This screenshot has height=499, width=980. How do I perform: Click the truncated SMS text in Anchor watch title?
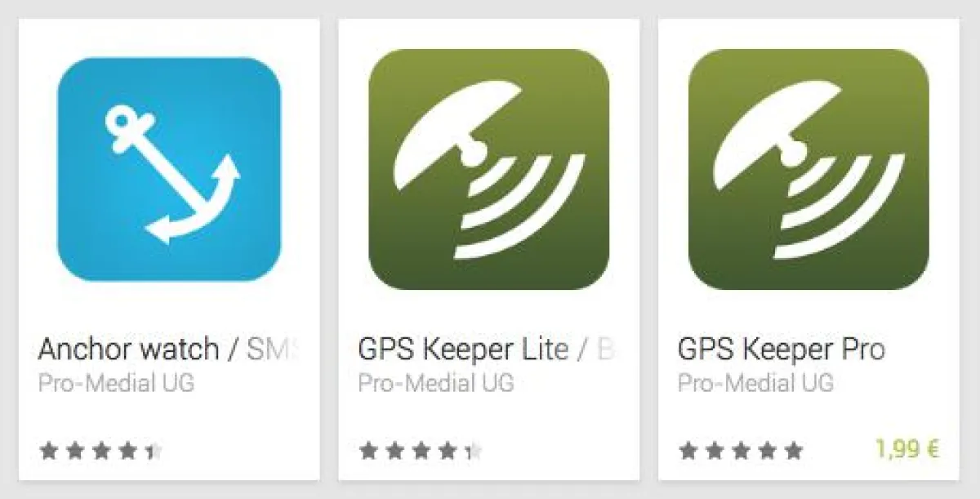pos(273,350)
